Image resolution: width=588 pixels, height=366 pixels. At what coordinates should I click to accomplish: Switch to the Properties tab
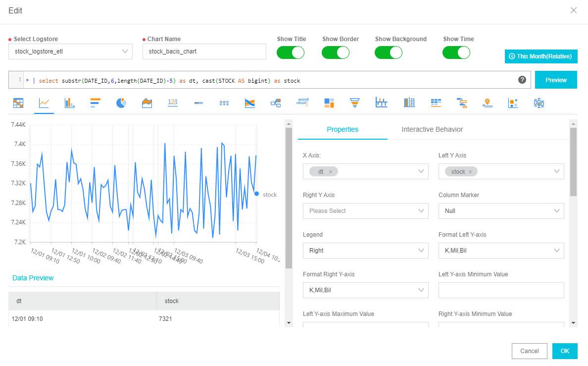[343, 129]
